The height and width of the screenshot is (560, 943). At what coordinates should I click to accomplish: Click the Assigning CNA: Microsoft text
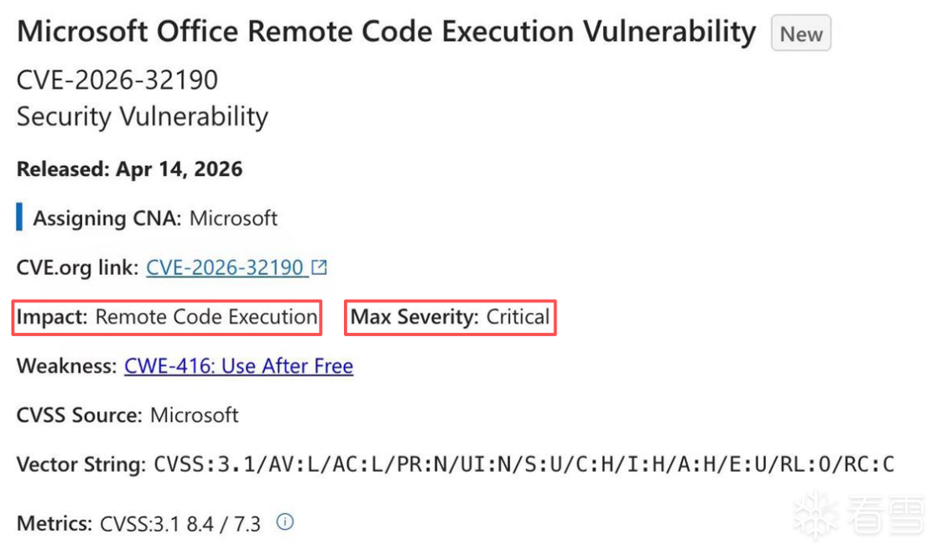[x=155, y=219]
